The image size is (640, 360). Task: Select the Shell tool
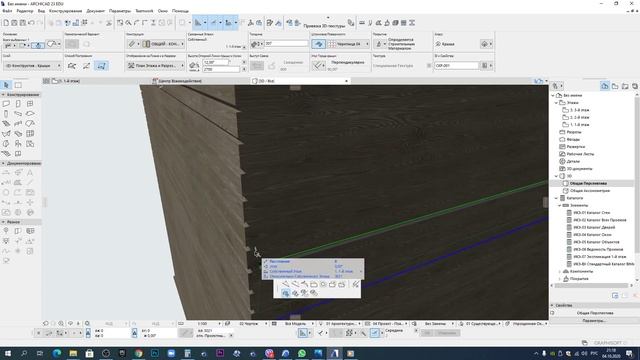click(6, 133)
